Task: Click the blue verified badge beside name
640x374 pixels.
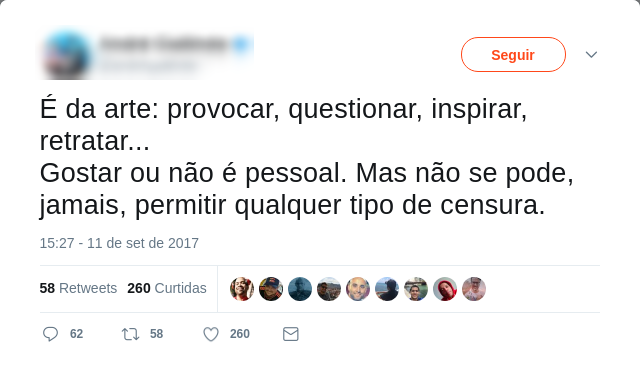Action: click(x=241, y=44)
